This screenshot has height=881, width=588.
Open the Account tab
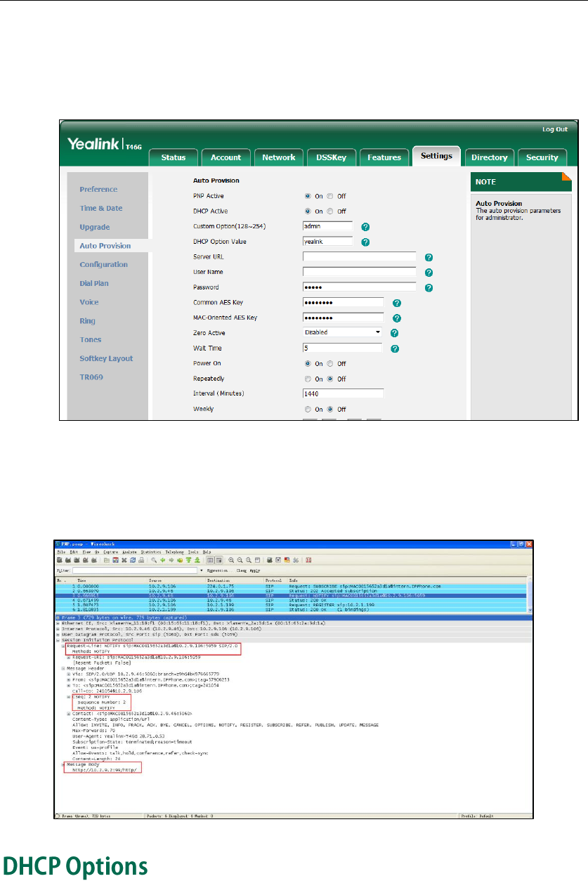point(226,157)
